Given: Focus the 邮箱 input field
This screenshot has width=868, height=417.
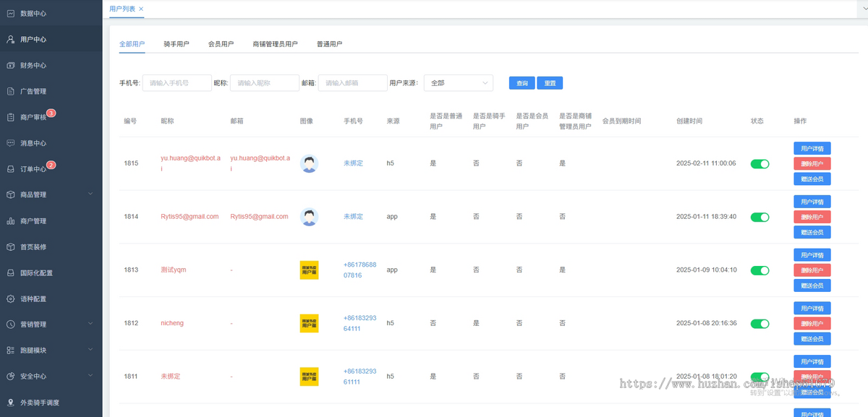Looking at the screenshot, I should coord(353,83).
